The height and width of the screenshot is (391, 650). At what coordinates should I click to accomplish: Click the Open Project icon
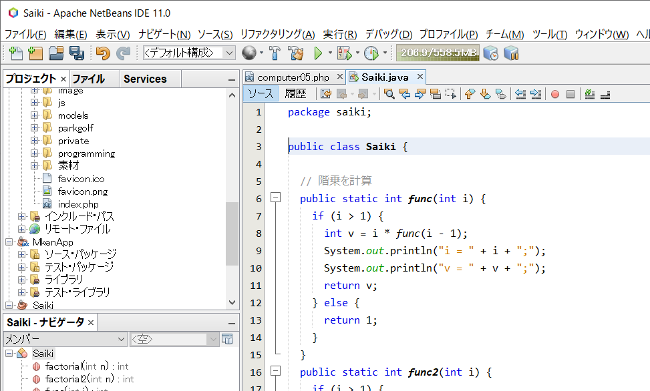[x=56, y=53]
